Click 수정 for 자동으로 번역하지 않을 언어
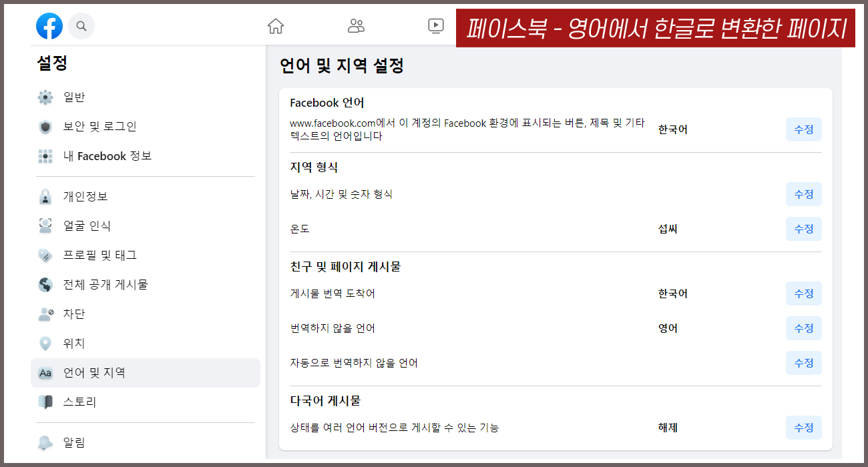868x467 pixels. pyautogui.click(x=804, y=363)
